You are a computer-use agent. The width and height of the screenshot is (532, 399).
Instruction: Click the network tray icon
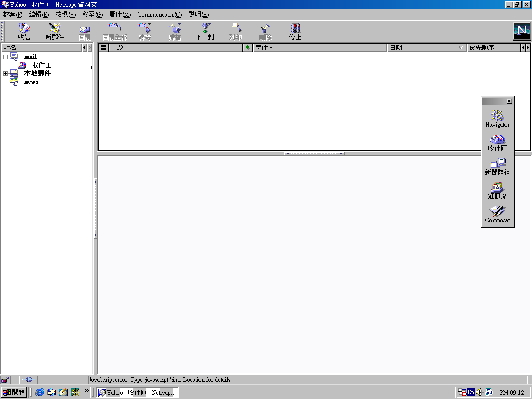(488, 392)
